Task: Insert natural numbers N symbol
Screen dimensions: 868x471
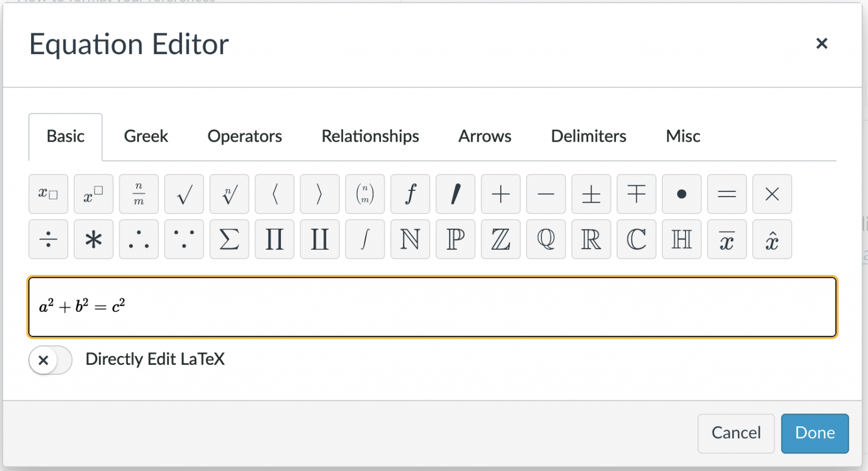Action: [x=410, y=239]
